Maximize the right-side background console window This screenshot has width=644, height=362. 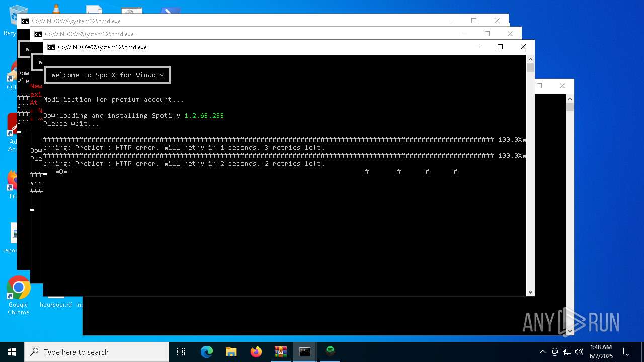(539, 86)
